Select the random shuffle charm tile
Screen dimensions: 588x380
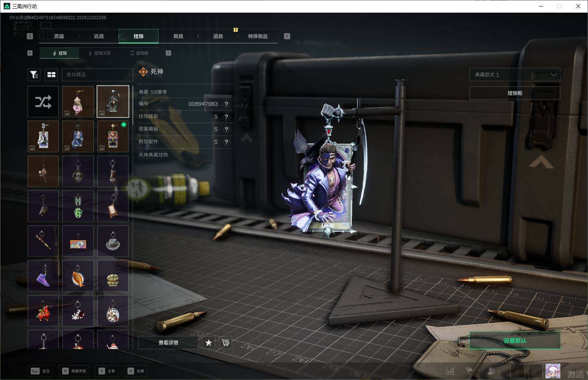coord(43,102)
